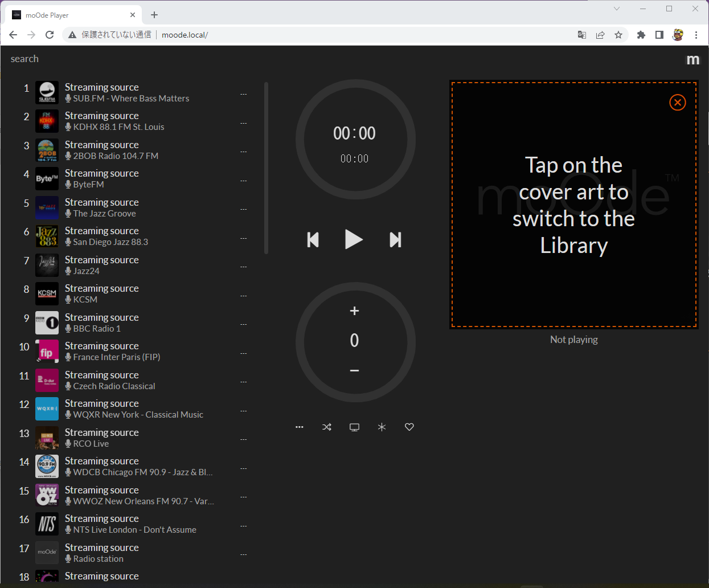The height and width of the screenshot is (588, 709).
Task: Skip to the previous track
Action: pos(313,240)
